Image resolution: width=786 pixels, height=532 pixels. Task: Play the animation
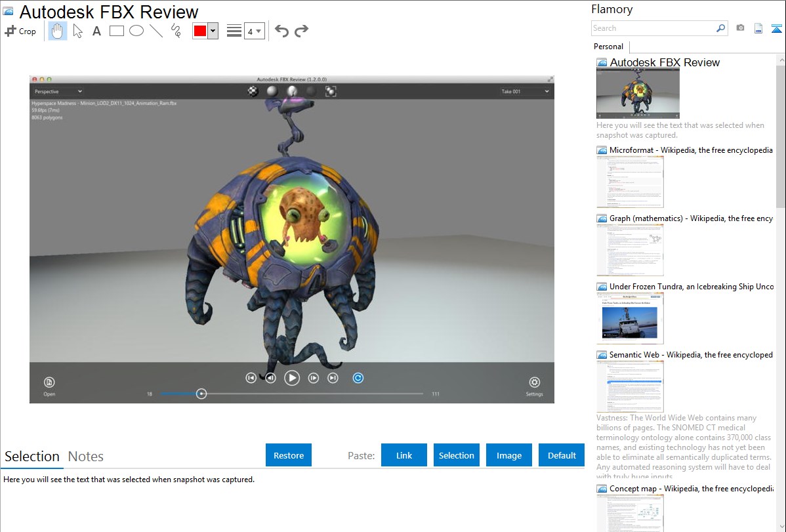tap(292, 378)
